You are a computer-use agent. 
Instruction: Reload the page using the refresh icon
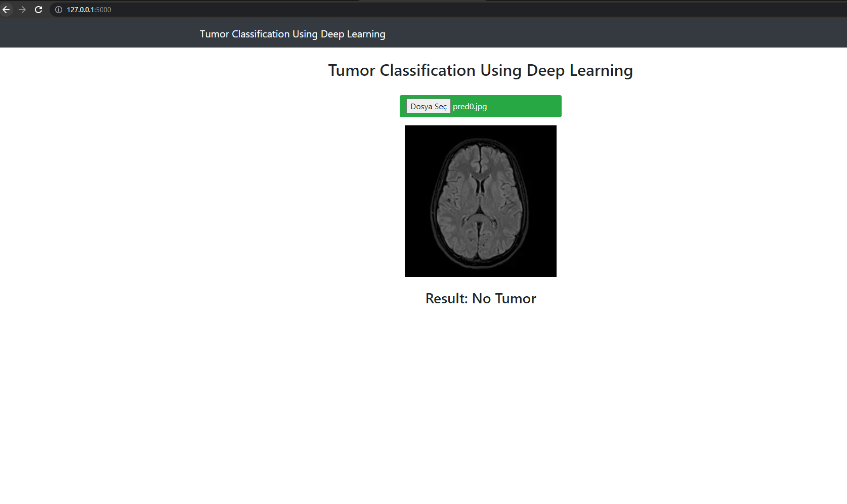point(39,9)
